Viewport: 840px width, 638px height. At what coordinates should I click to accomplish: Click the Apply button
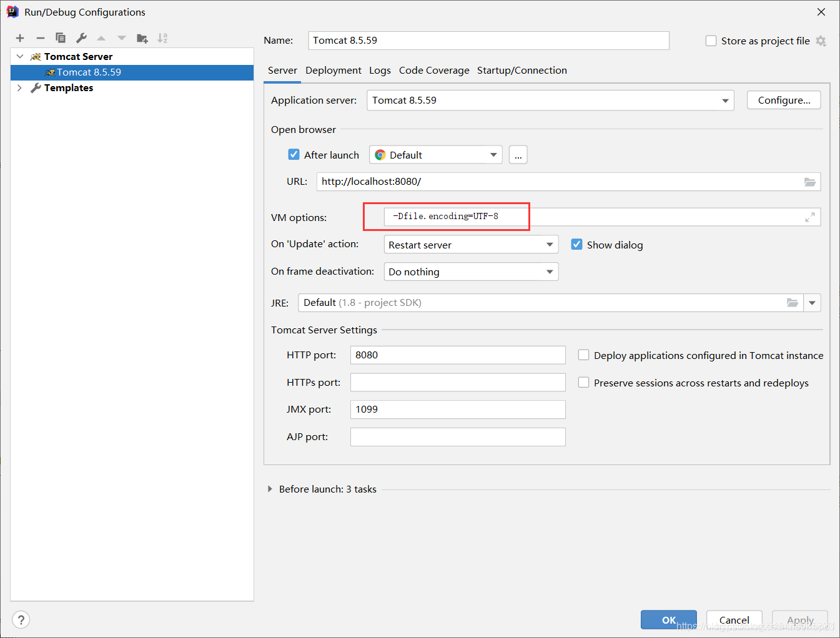tap(800, 620)
